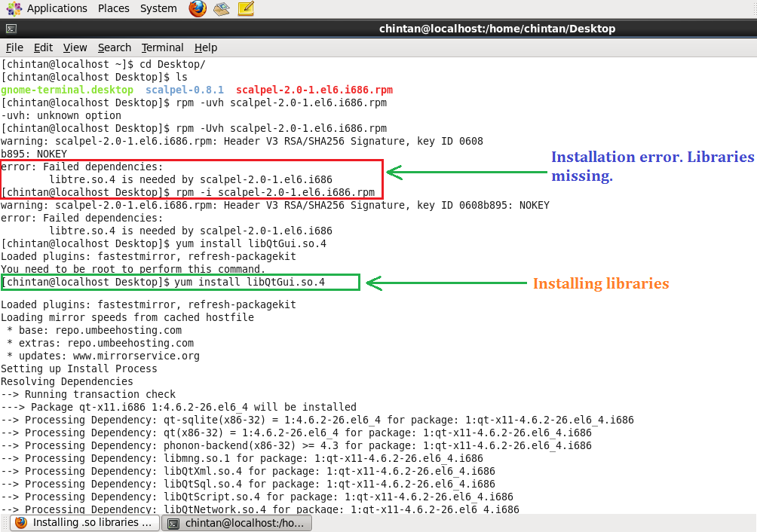Open the package installer icon on top panel
757x532 pixels.
(x=221, y=9)
